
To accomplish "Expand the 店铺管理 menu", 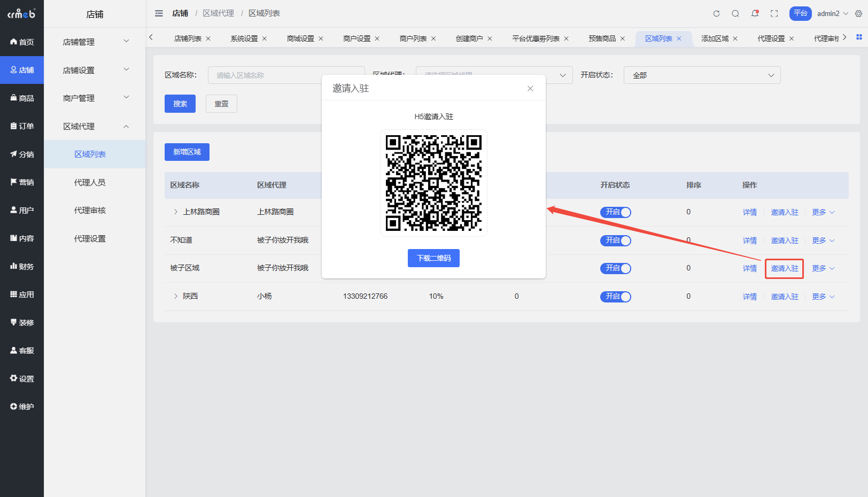I will pos(95,42).
